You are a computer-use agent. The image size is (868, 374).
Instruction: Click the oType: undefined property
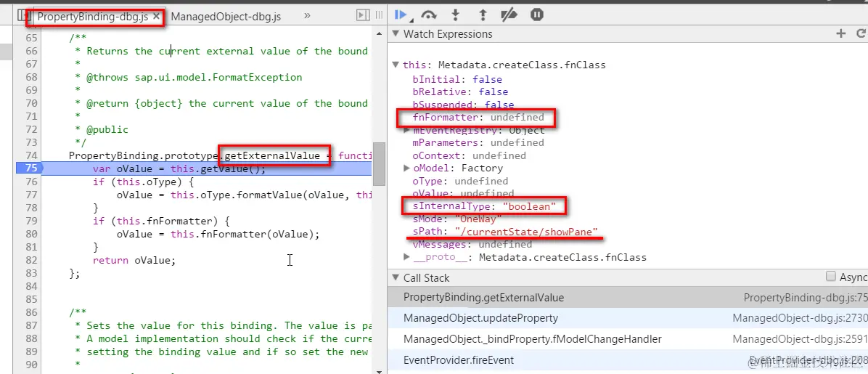pyautogui.click(x=460, y=181)
